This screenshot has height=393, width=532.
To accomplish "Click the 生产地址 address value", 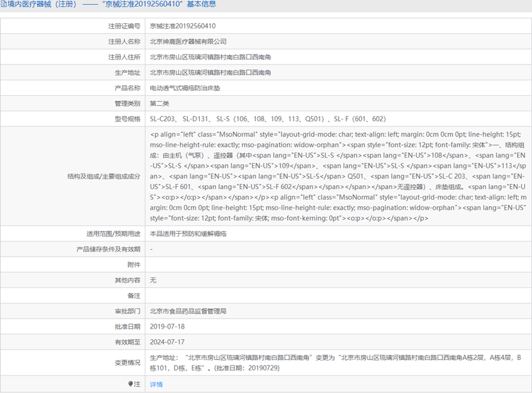I will click(210, 73).
